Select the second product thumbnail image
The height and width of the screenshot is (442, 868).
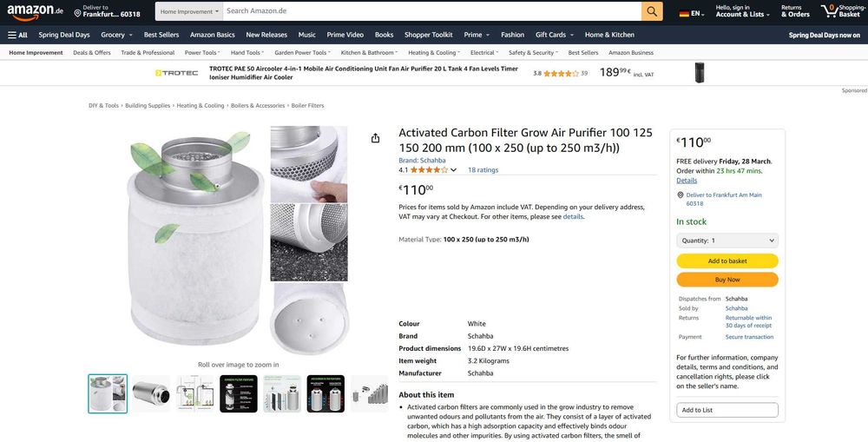[x=151, y=393]
